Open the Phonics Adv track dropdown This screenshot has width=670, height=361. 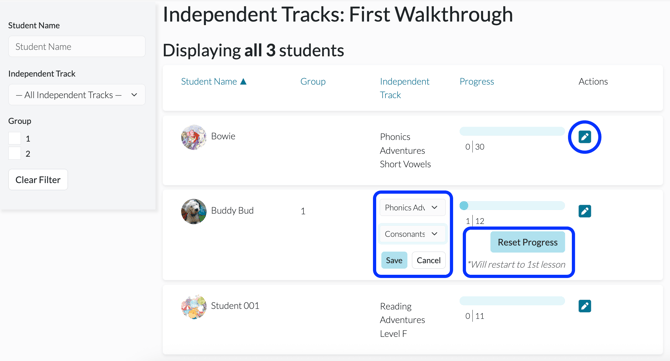point(412,208)
